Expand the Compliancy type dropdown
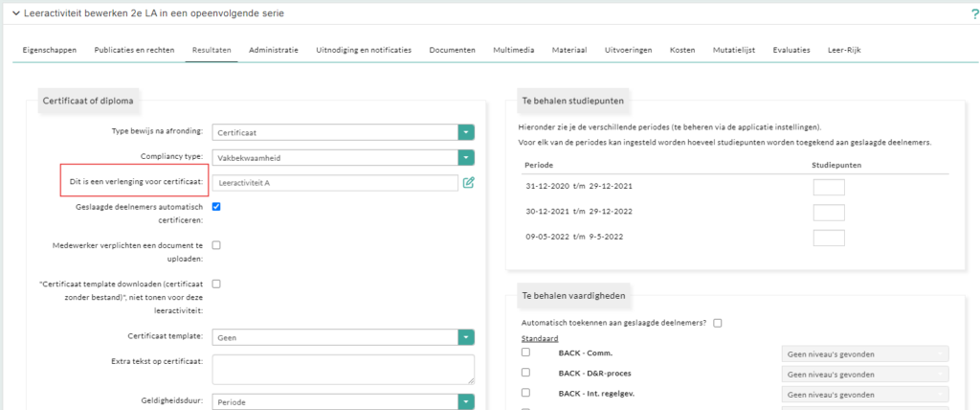Image resolution: width=980 pixels, height=410 pixels. [x=466, y=157]
